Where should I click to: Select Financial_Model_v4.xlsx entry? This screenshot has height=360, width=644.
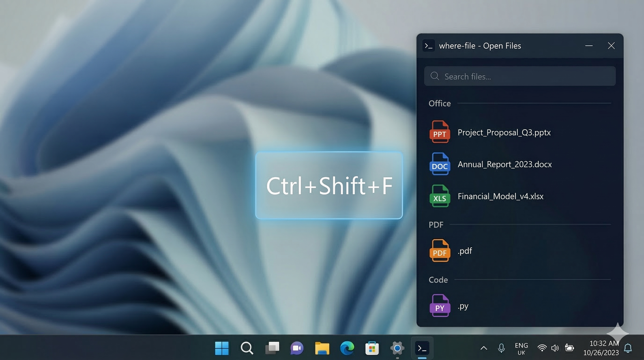(x=501, y=196)
